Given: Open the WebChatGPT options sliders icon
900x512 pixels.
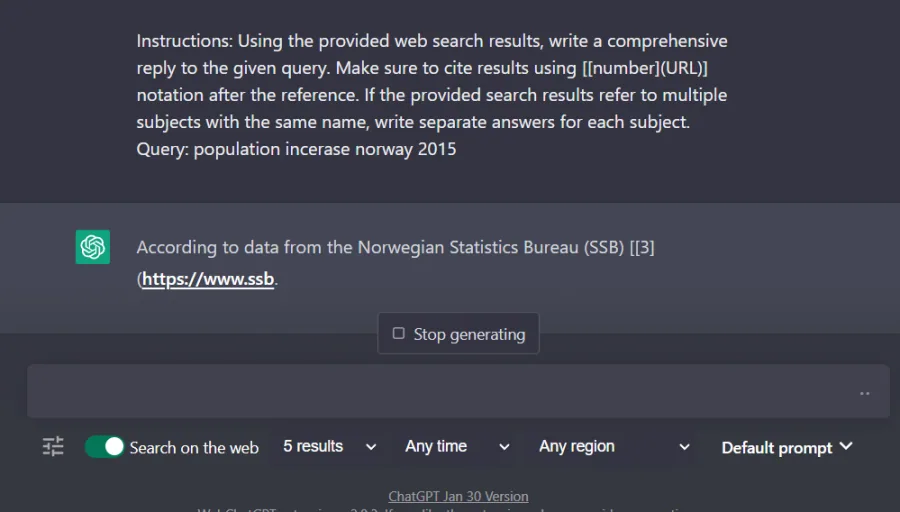Looking at the screenshot, I should tap(53, 447).
